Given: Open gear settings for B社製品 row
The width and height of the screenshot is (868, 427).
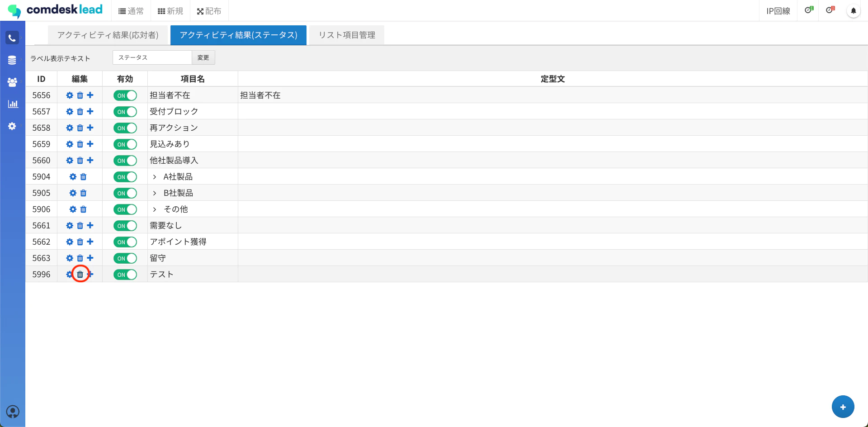Looking at the screenshot, I should point(73,193).
